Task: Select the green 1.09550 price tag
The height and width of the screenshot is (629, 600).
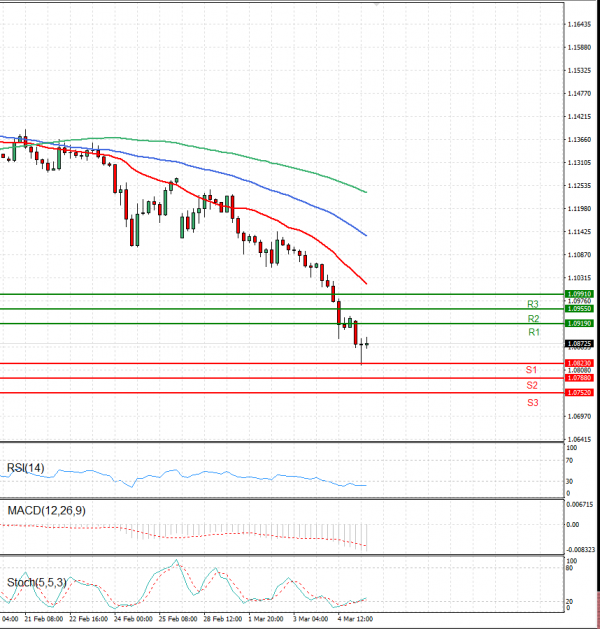Action: pyautogui.click(x=579, y=308)
